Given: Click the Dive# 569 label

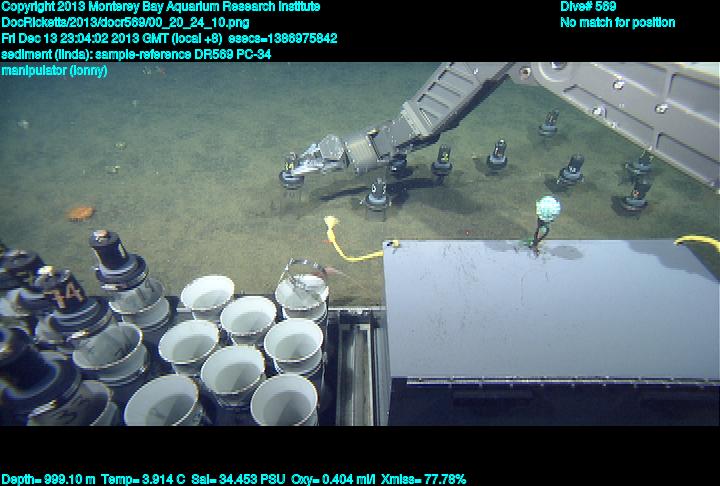Looking at the screenshot, I should tap(588, 7).
